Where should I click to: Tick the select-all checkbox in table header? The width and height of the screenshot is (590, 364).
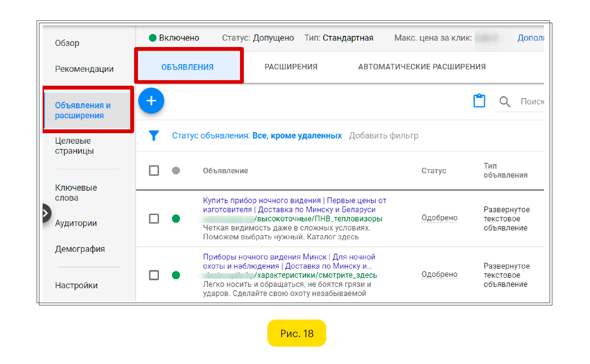tap(154, 171)
